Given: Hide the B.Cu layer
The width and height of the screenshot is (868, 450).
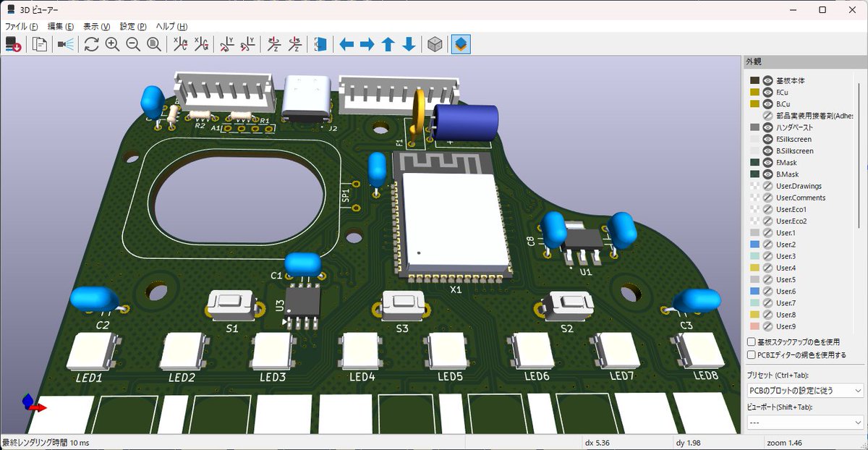Looking at the screenshot, I should coord(768,104).
